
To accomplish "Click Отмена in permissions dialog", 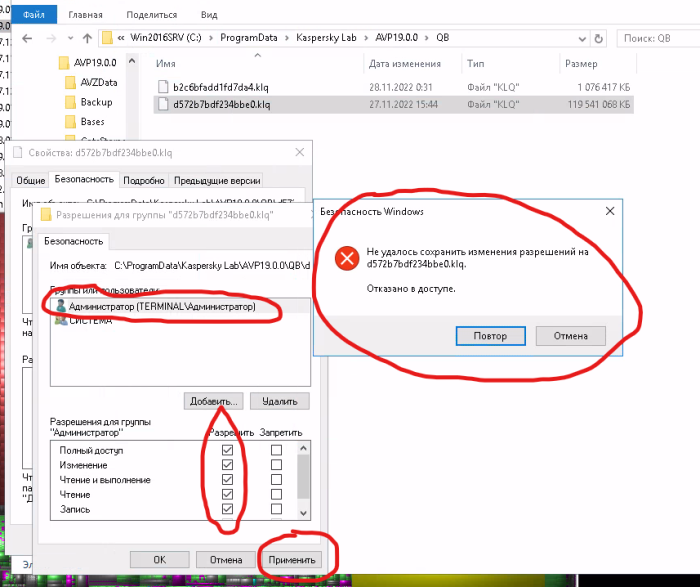I will [226, 560].
